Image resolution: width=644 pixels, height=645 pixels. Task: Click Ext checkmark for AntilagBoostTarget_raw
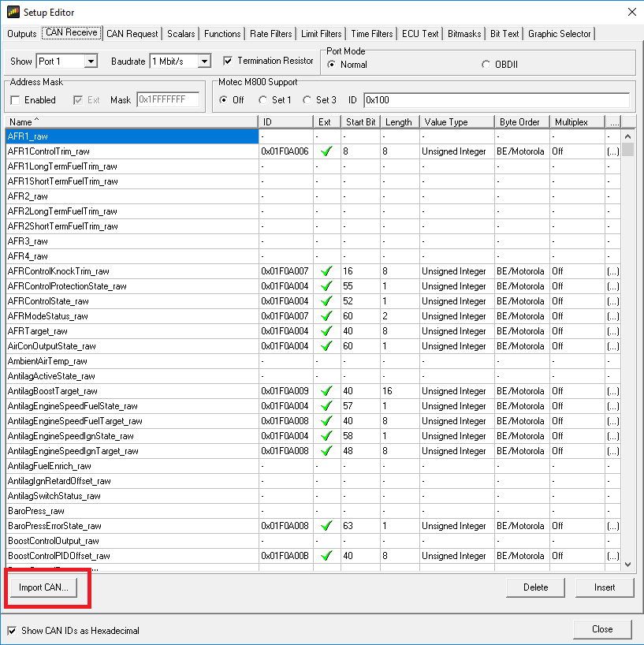pyautogui.click(x=326, y=391)
